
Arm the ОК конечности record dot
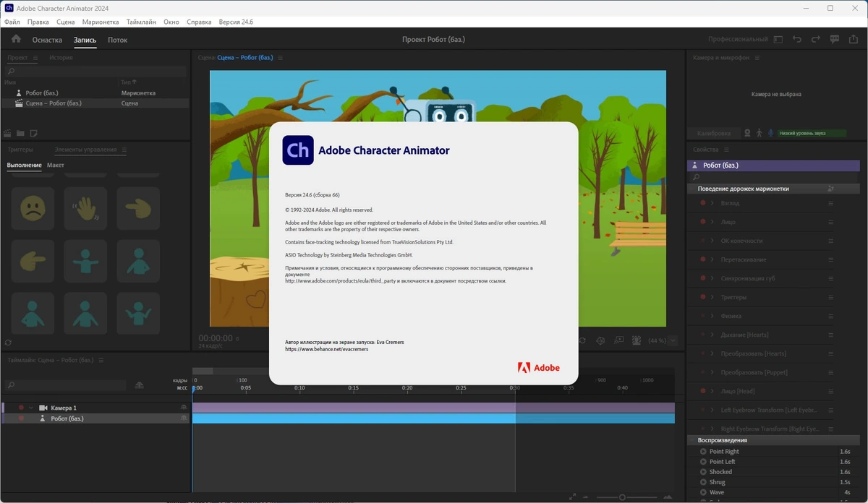pos(702,241)
